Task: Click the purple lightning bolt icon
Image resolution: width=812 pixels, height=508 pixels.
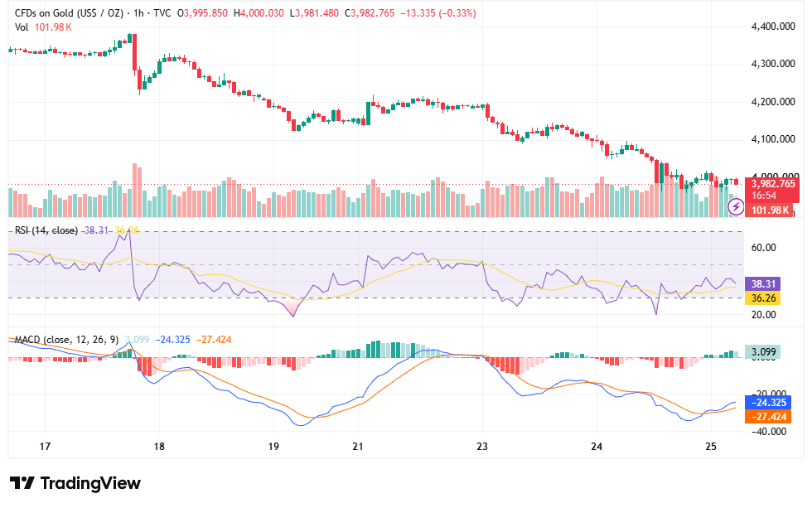Action: tap(736, 208)
